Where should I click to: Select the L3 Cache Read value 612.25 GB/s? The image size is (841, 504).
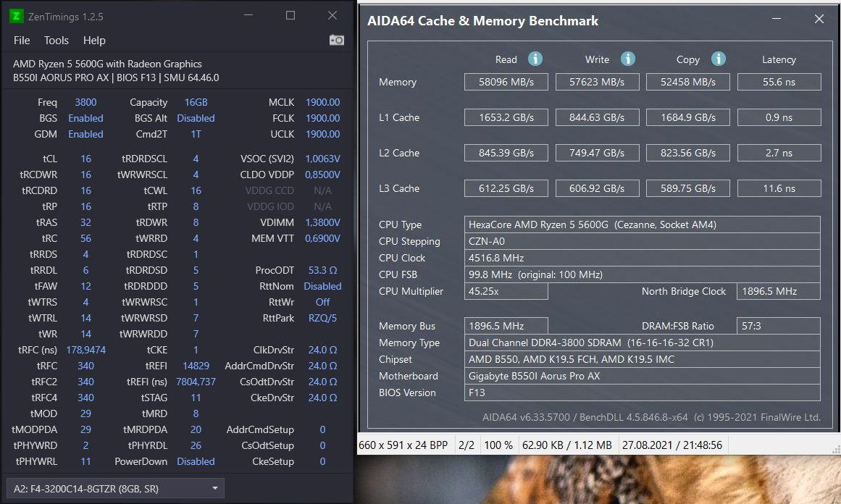click(506, 188)
